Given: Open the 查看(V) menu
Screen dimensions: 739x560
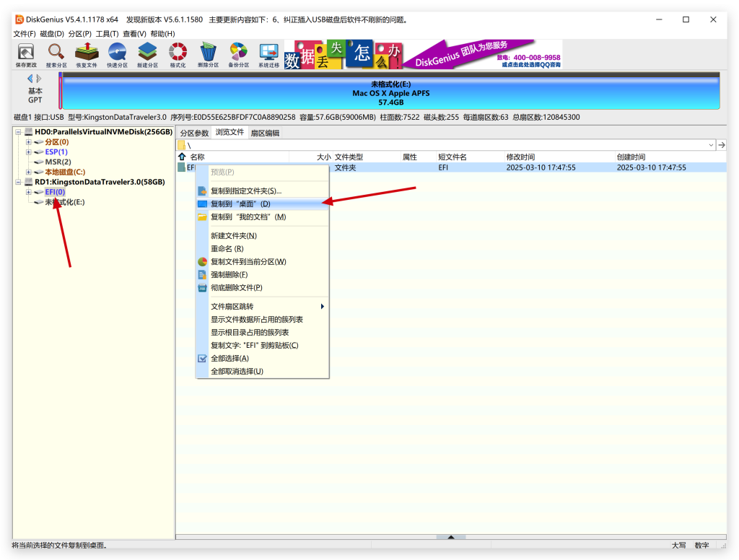Looking at the screenshot, I should [x=134, y=34].
